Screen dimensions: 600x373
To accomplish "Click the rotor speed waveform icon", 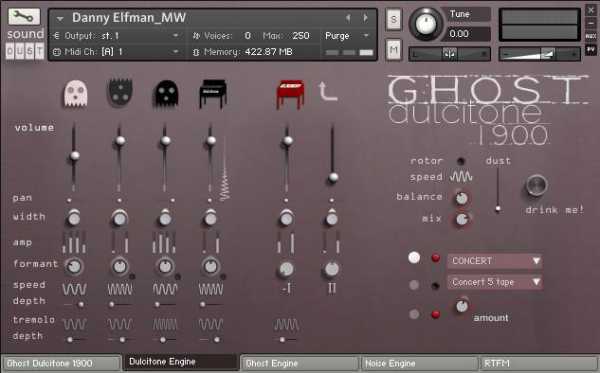I will click(x=461, y=177).
